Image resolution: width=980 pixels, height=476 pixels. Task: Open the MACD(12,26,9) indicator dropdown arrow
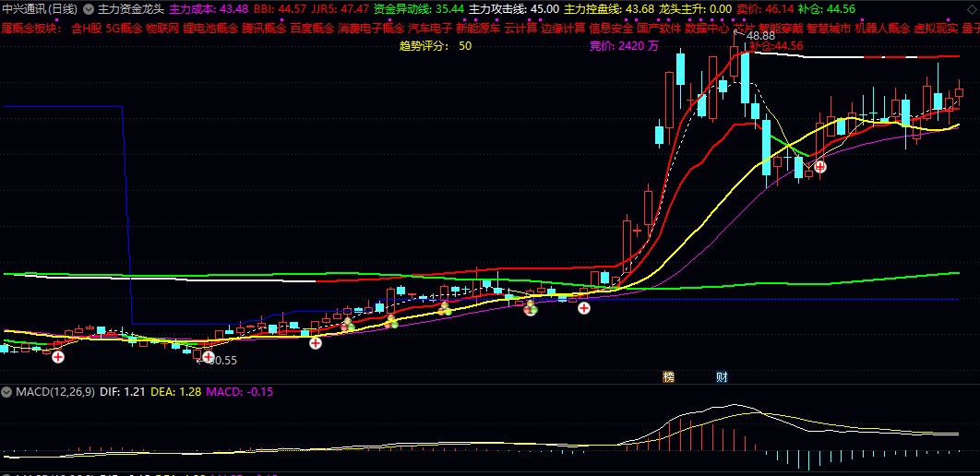6,392
